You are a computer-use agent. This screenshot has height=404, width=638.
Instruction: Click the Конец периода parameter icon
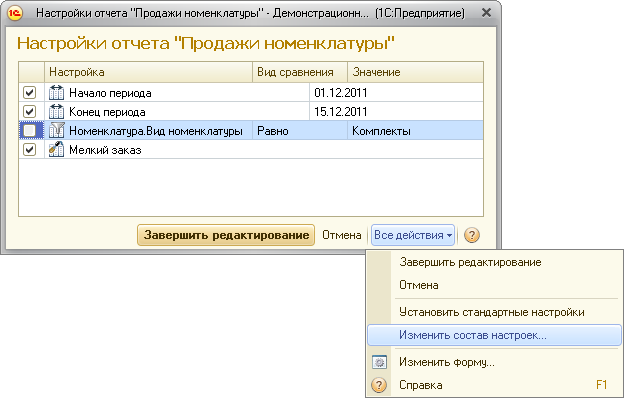(x=57, y=112)
